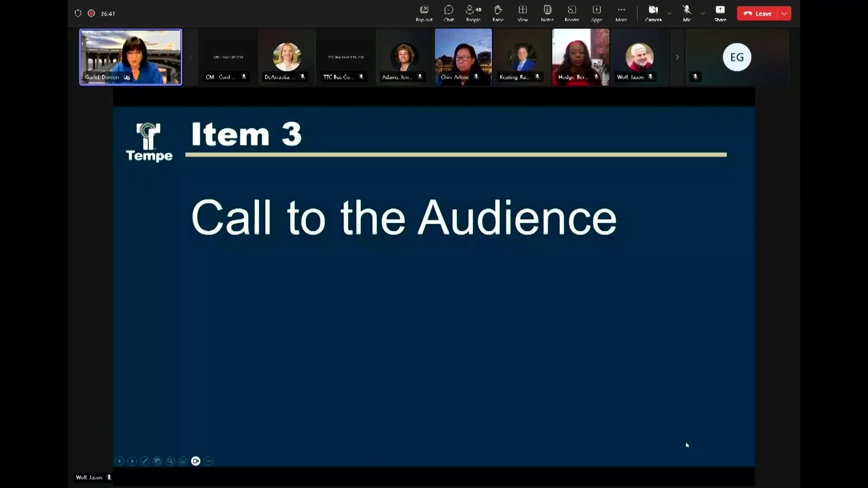This screenshot has width=868, height=488.
Task: Leave the meeting
Action: coord(758,14)
